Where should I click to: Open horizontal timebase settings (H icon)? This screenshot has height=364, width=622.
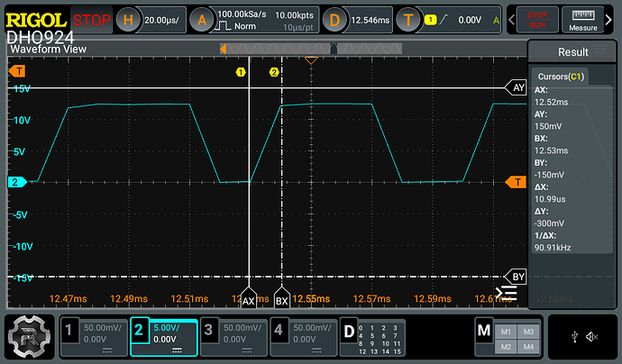tap(131, 19)
